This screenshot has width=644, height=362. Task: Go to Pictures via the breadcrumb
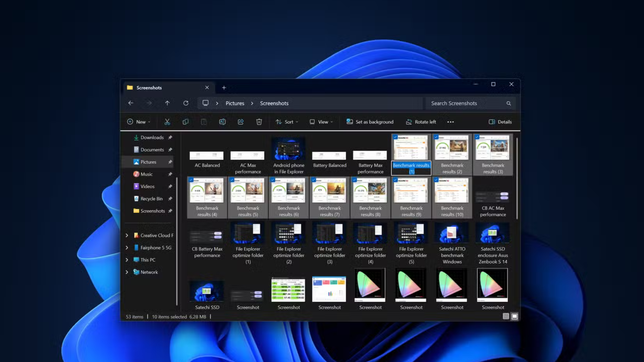(234, 103)
